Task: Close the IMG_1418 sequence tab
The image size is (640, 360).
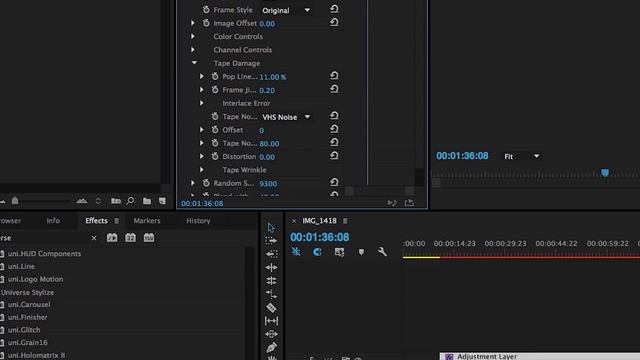Action: pyautogui.click(x=293, y=221)
